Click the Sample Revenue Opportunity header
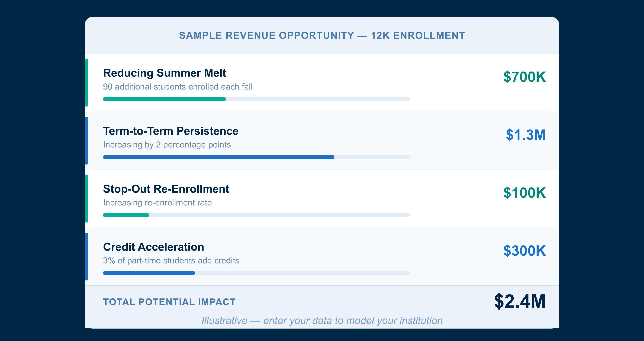This screenshot has width=644, height=341. [x=322, y=35]
